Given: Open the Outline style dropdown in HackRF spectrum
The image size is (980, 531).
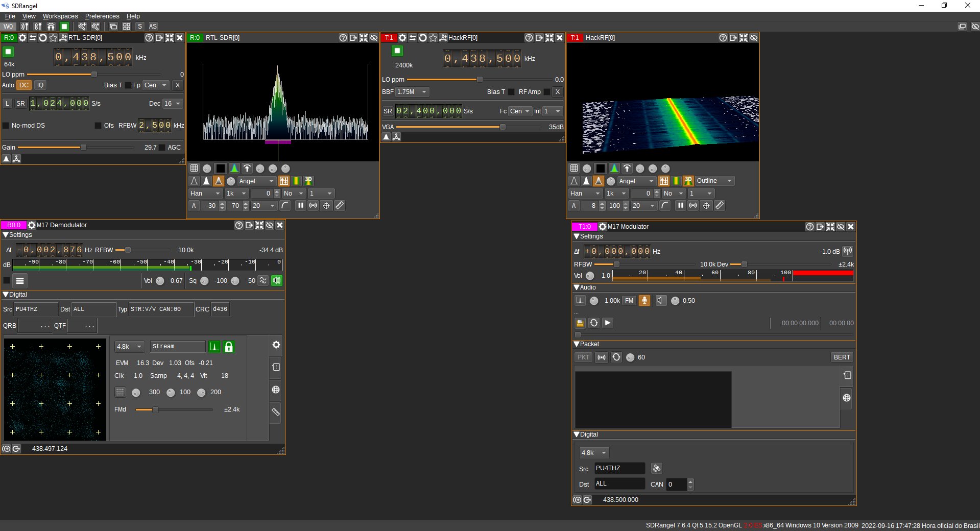Looking at the screenshot, I should pyautogui.click(x=714, y=181).
